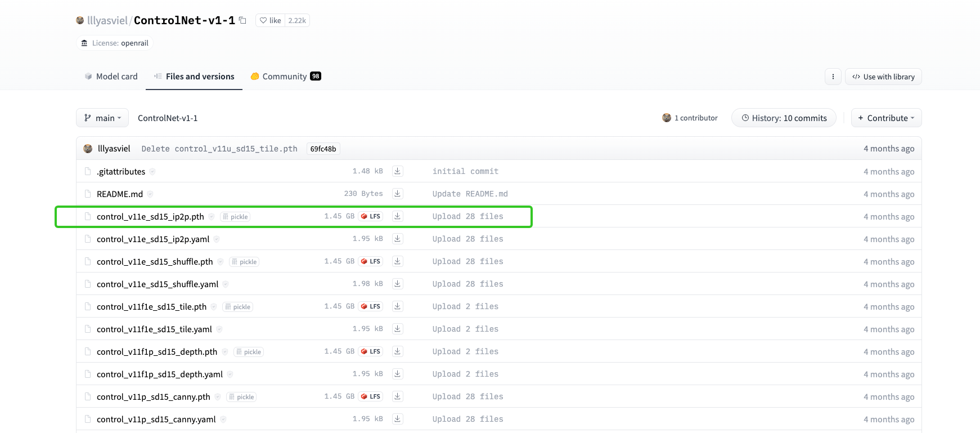The width and height of the screenshot is (980, 433).
Task: Go to lllyasviel user profile in header
Action: pyautogui.click(x=107, y=20)
